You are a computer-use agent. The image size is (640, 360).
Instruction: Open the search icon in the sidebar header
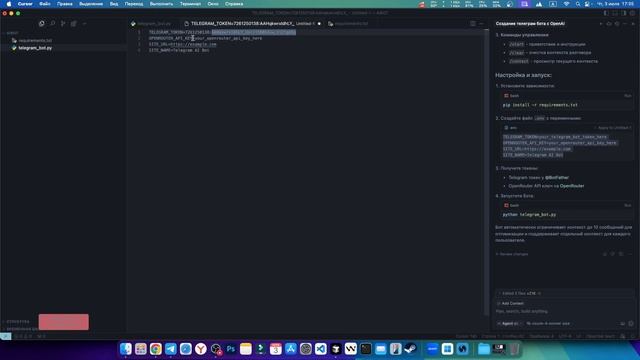(52, 24)
